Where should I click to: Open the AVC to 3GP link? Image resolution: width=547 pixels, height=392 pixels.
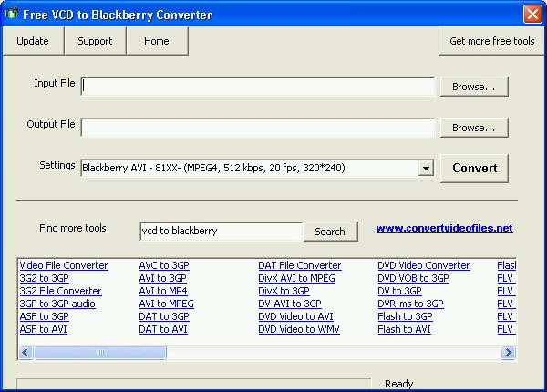tap(164, 265)
